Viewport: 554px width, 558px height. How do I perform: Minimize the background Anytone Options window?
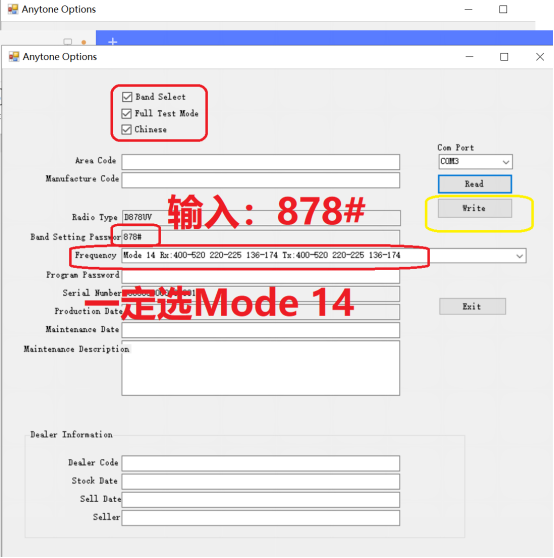[469, 9]
